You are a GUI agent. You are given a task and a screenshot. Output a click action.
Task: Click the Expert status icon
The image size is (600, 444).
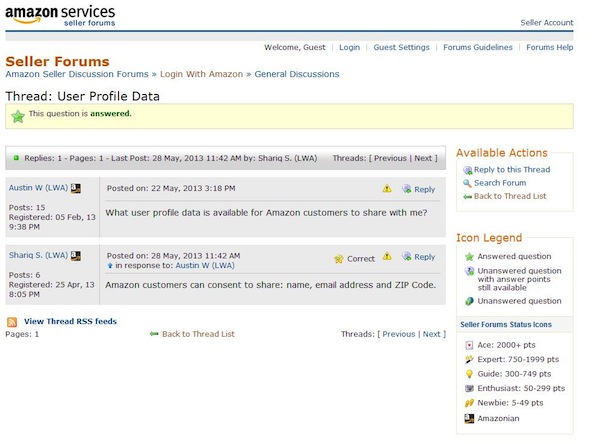tap(469, 359)
